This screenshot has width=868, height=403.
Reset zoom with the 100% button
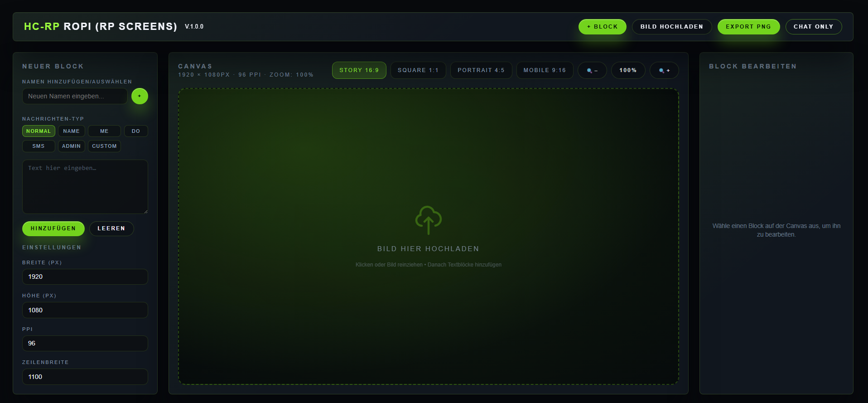(628, 70)
